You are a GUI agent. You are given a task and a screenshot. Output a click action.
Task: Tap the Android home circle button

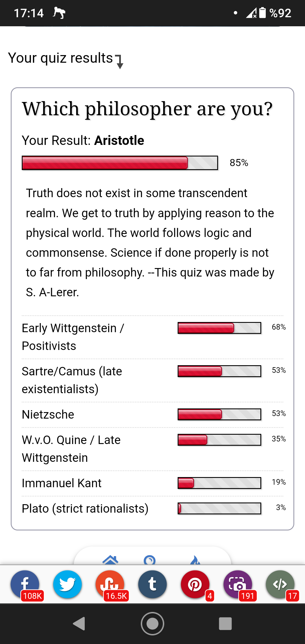[x=152, y=624]
